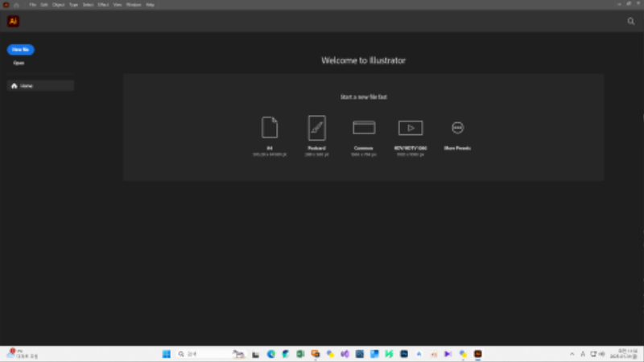Choose the Common web preset icon

(x=364, y=128)
